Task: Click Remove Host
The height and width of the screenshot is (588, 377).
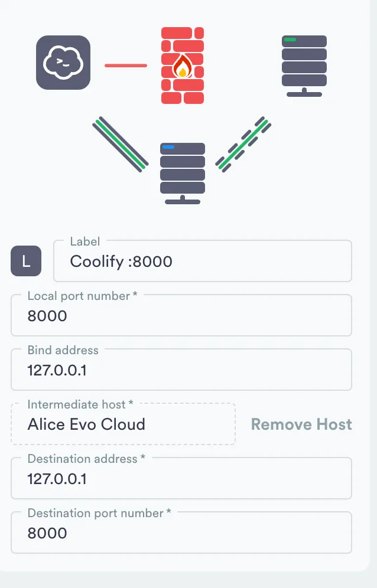Action: [301, 424]
